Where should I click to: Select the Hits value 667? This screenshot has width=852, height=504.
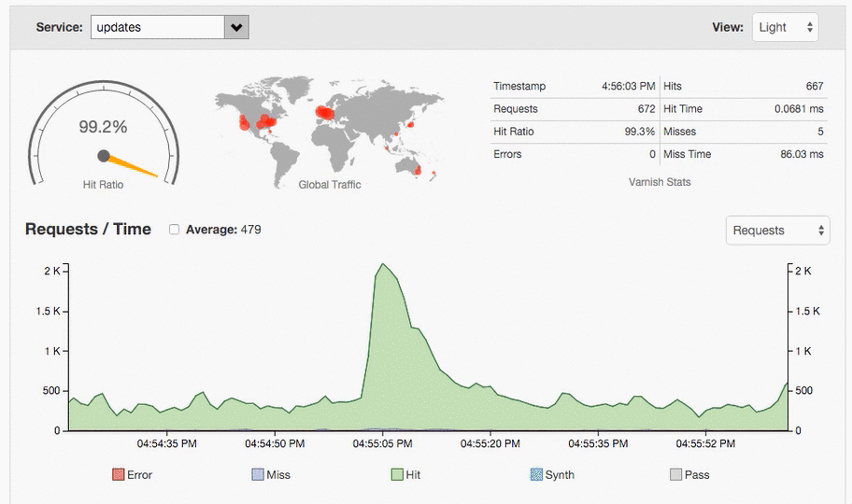(x=815, y=86)
